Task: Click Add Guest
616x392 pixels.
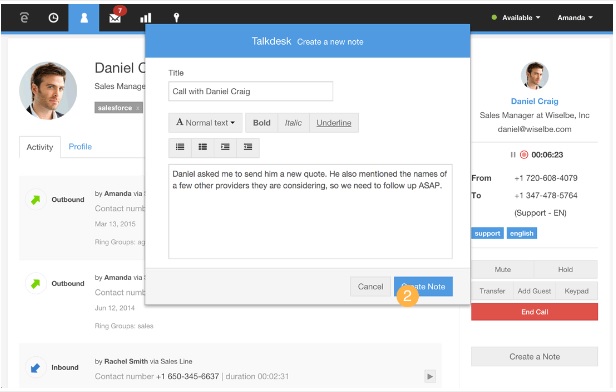Action: (534, 291)
